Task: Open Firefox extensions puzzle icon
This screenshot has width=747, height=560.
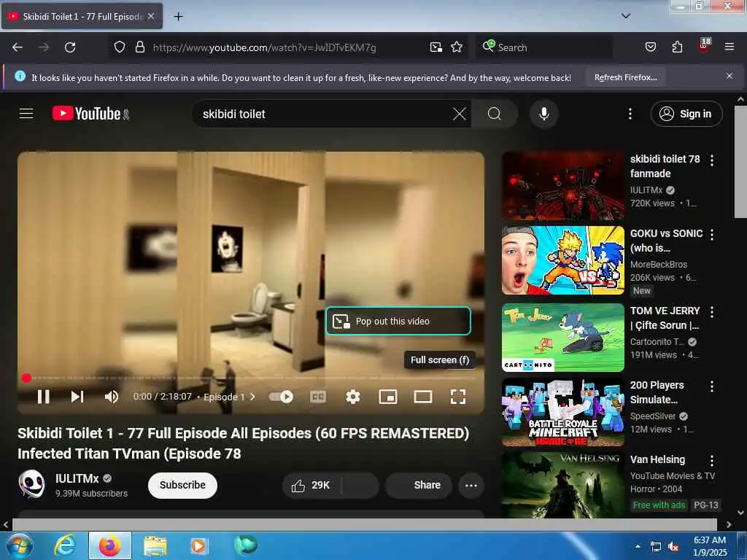Action: point(677,47)
